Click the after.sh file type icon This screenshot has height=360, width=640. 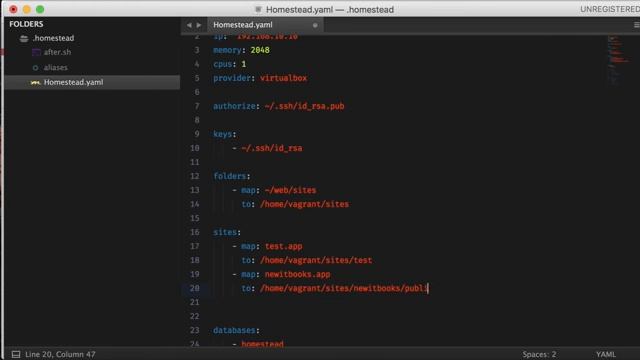click(36, 52)
